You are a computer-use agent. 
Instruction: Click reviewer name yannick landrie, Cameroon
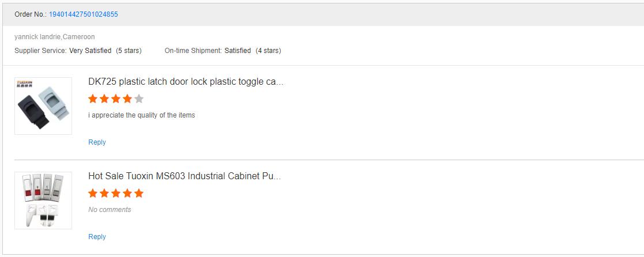pyautogui.click(x=55, y=37)
